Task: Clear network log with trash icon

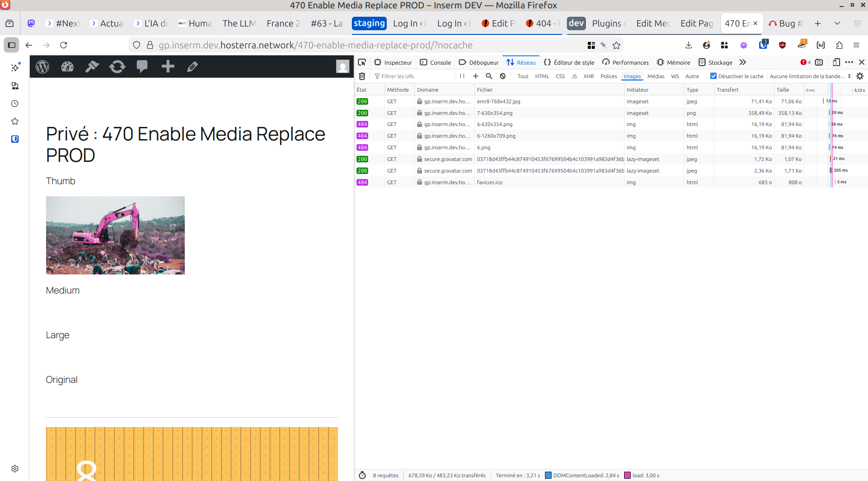Action: (362, 76)
